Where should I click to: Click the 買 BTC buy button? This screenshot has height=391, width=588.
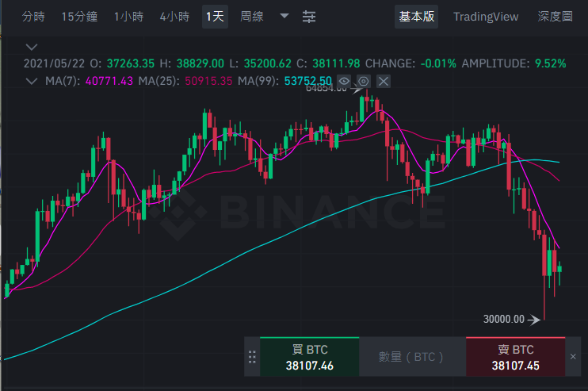click(x=309, y=357)
